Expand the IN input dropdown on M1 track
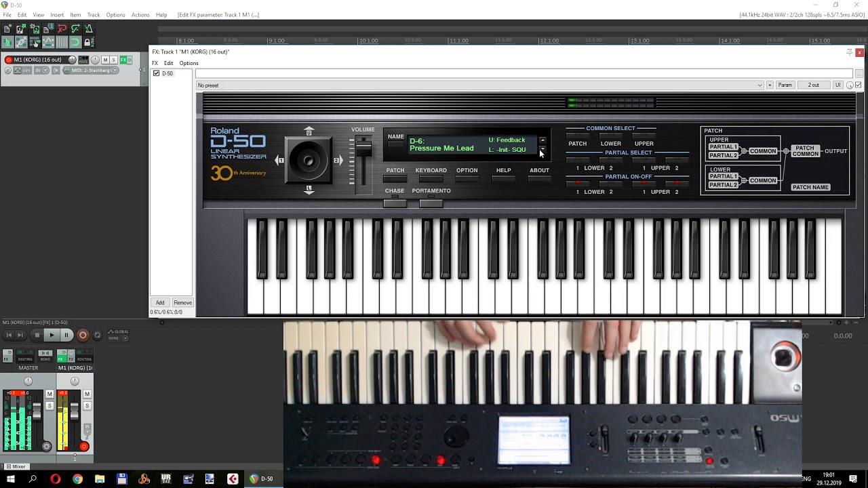 coord(41,70)
